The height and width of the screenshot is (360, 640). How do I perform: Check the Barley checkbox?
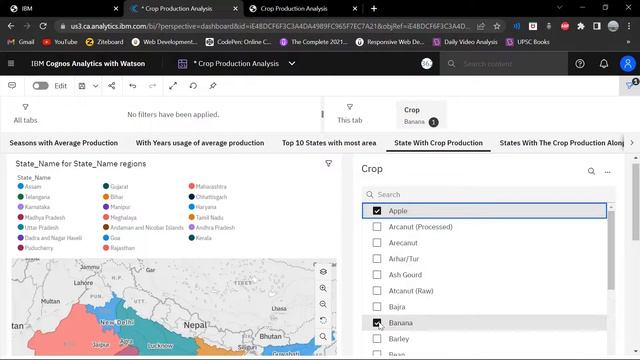click(377, 339)
